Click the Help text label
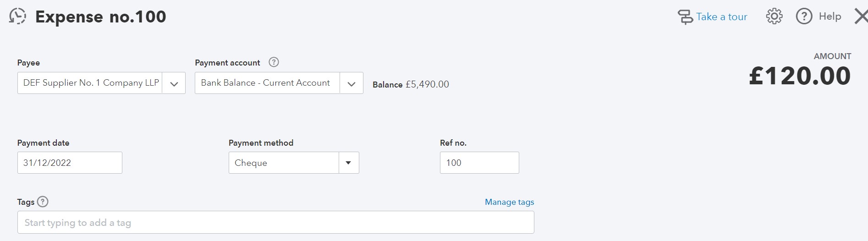This screenshot has height=241, width=868. coord(830,16)
